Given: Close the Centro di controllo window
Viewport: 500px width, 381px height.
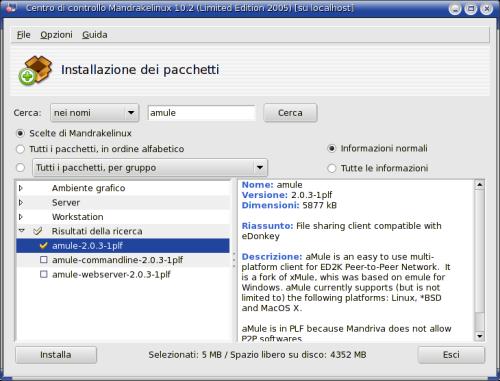Looking at the screenshot, I should [x=486, y=9].
